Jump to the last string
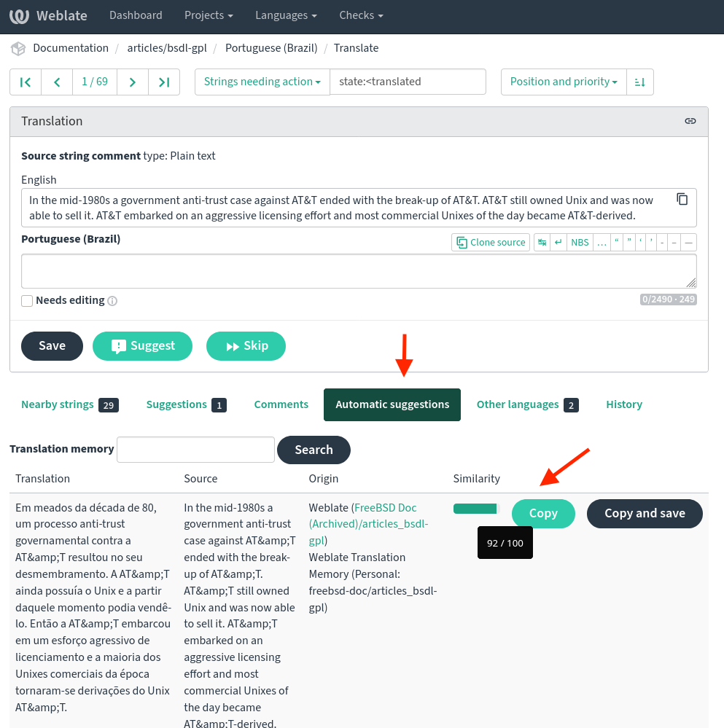Image resolution: width=724 pixels, height=728 pixels. click(164, 82)
